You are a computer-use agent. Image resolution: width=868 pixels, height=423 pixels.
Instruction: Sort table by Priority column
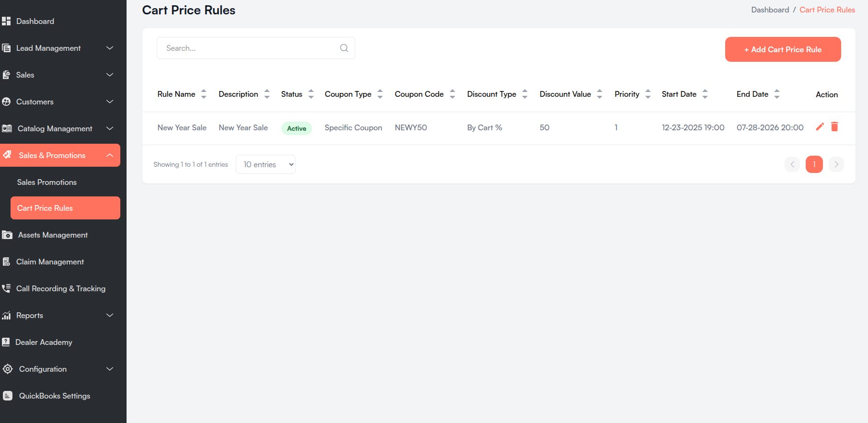pyautogui.click(x=648, y=94)
